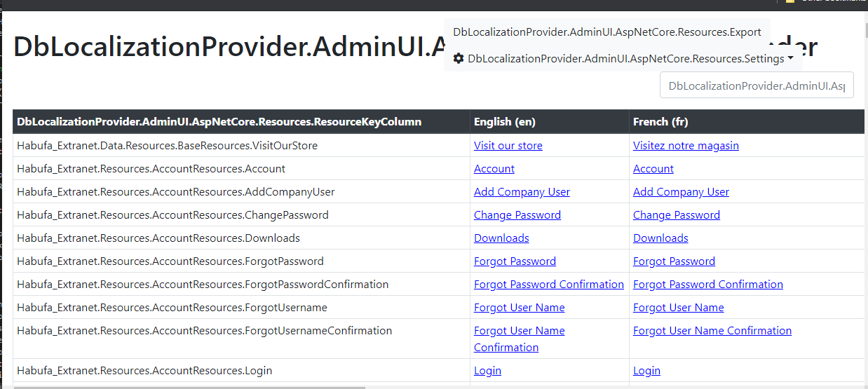The width and height of the screenshot is (868, 389).
Task: Edit English 'Forgot User Name' translation
Action: click(520, 308)
